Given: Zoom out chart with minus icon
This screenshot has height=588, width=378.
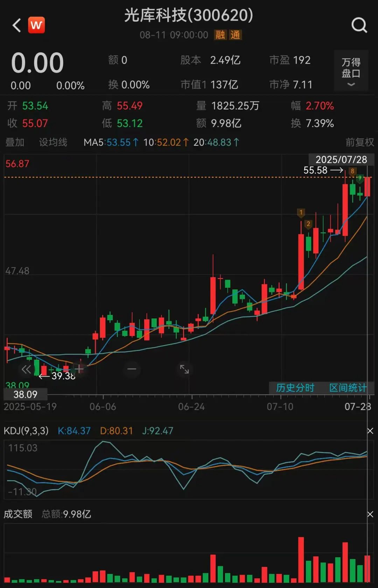Looking at the screenshot, I should [132, 369].
